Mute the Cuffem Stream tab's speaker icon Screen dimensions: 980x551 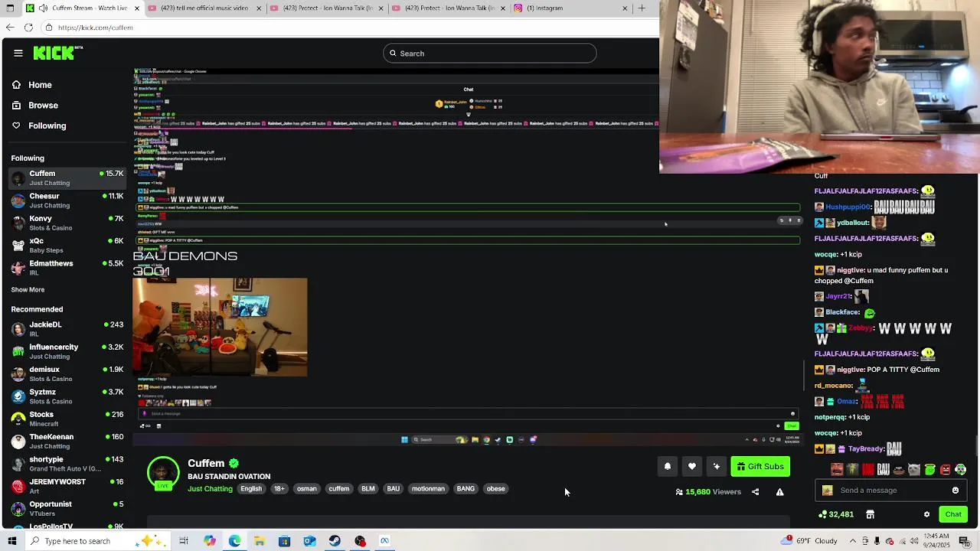point(43,8)
